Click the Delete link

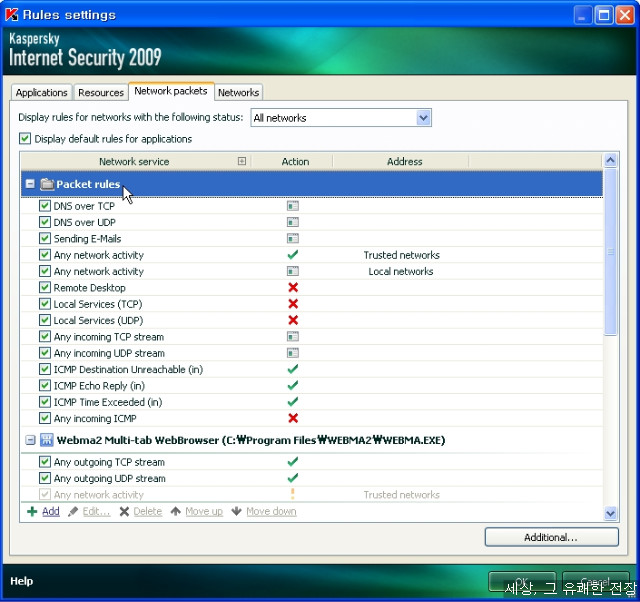tap(148, 511)
